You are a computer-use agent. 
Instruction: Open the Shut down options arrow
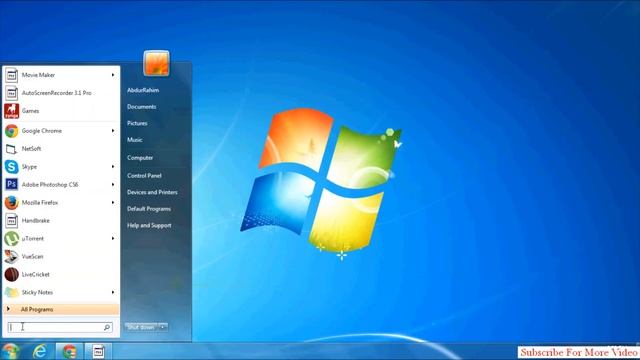(163, 327)
